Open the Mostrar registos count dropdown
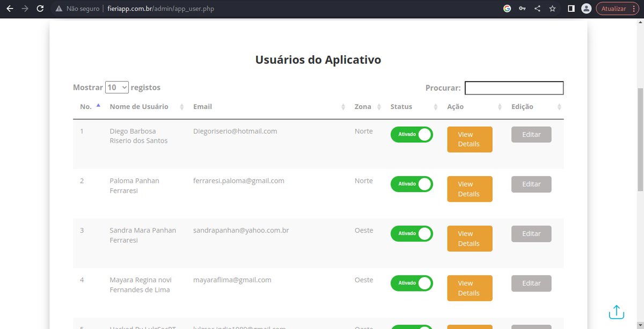Image resolution: width=644 pixels, height=329 pixels. pyautogui.click(x=117, y=87)
